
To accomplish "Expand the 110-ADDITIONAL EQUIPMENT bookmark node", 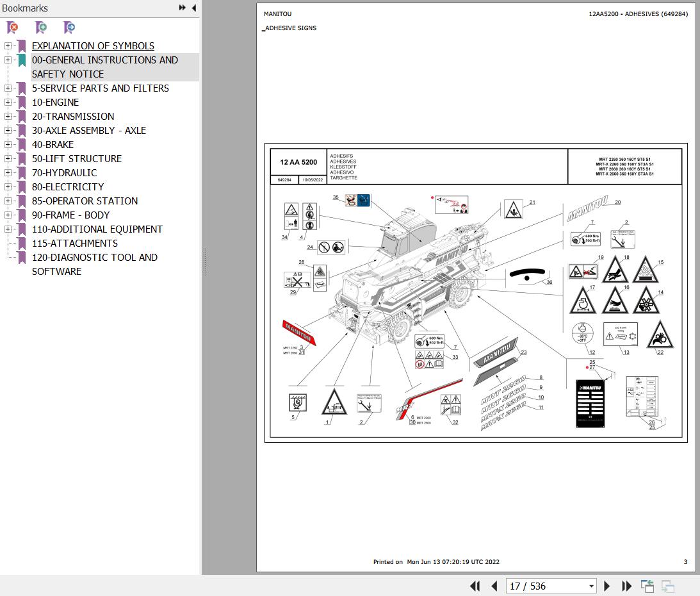I will 8,229.
